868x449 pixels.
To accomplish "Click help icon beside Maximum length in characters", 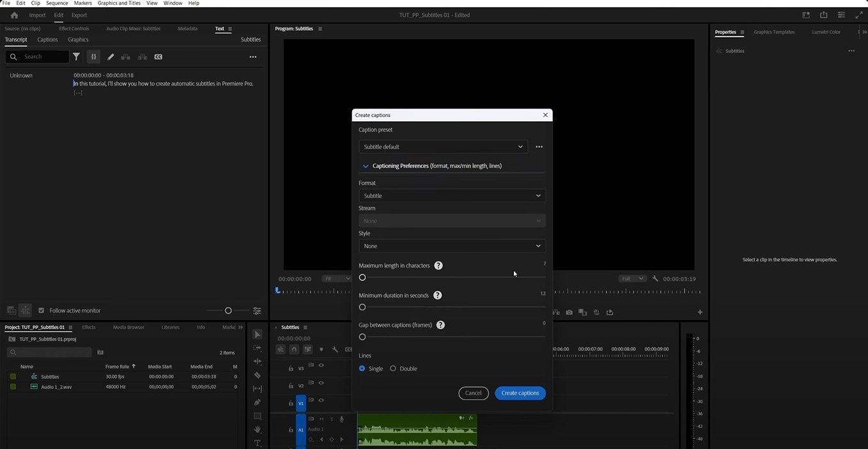I will (x=438, y=266).
